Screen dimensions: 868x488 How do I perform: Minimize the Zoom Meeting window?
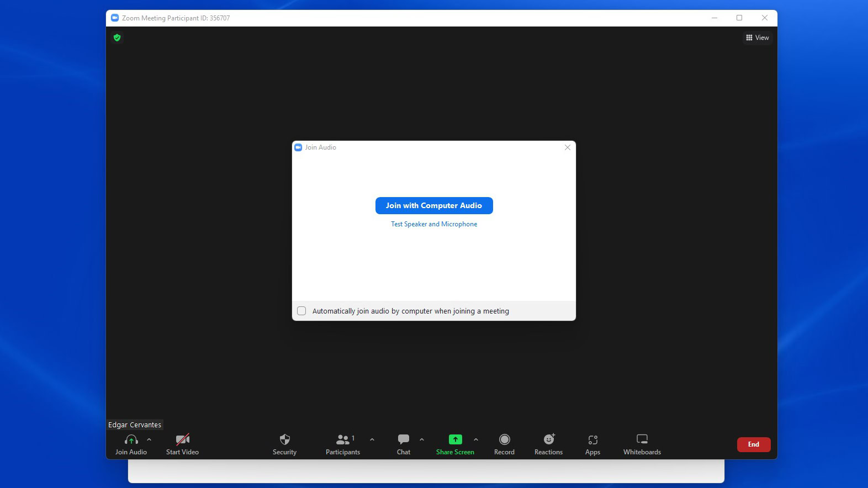(714, 18)
